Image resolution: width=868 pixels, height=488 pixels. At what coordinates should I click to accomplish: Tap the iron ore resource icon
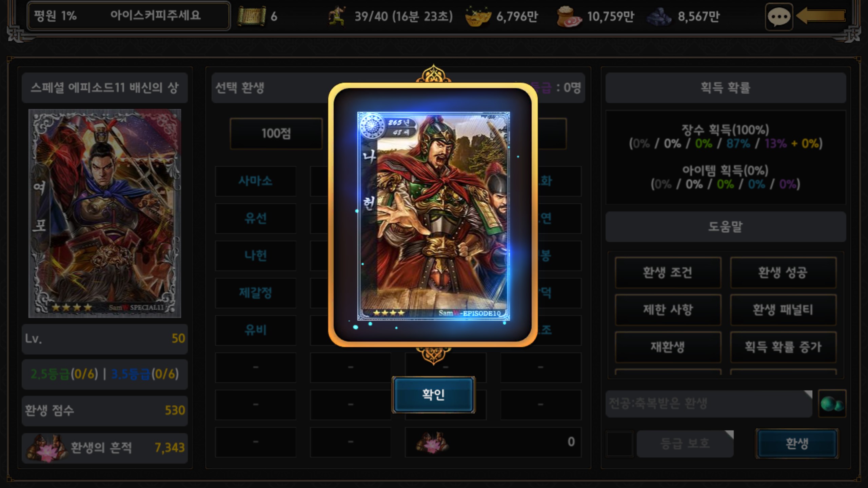[x=659, y=16]
